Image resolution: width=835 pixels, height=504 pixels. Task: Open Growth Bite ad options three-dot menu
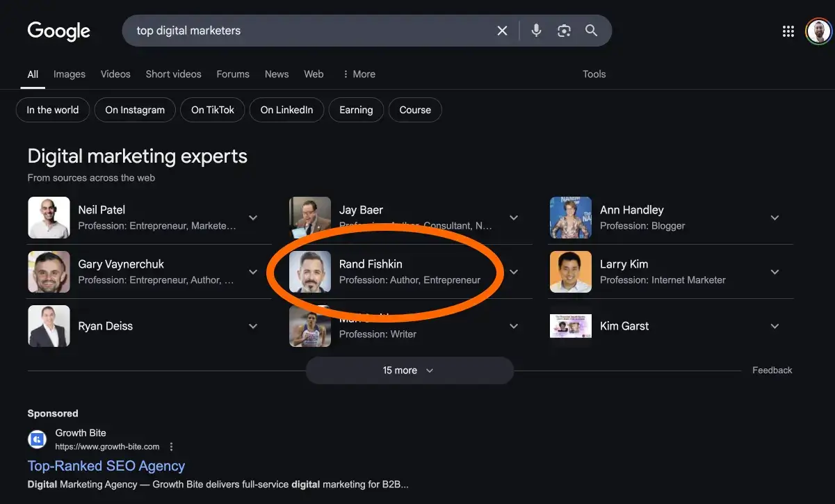coord(171,447)
